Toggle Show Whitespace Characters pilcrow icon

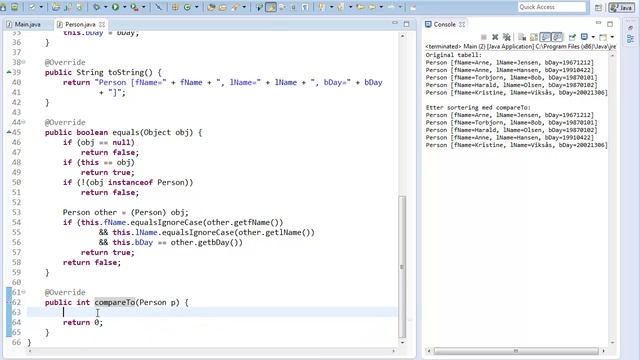coord(304,7)
